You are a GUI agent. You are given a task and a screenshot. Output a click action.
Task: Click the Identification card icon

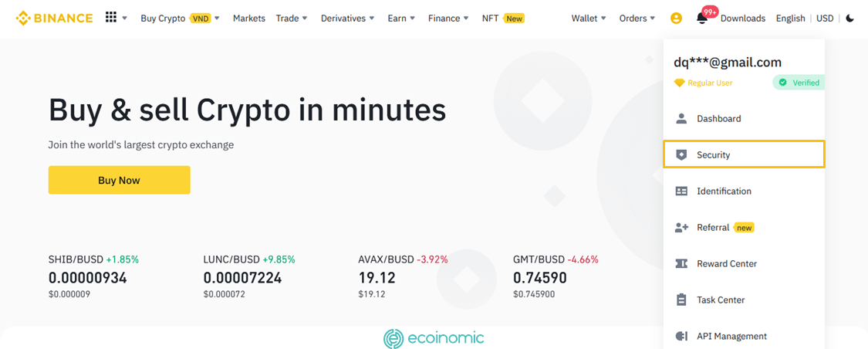681,191
